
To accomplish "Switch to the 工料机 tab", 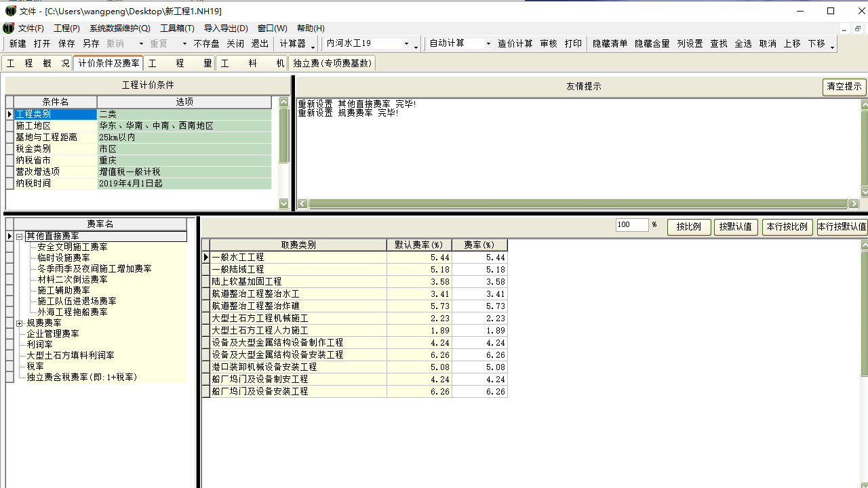I will tap(252, 63).
